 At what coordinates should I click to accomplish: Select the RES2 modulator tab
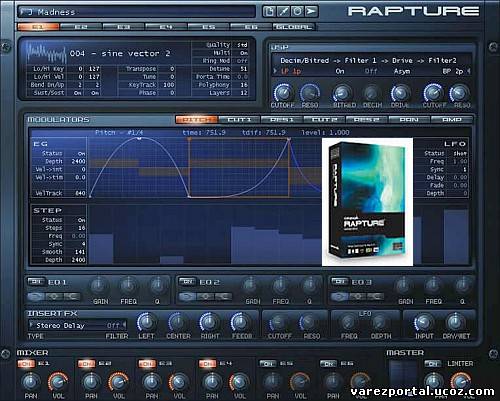[x=367, y=120]
